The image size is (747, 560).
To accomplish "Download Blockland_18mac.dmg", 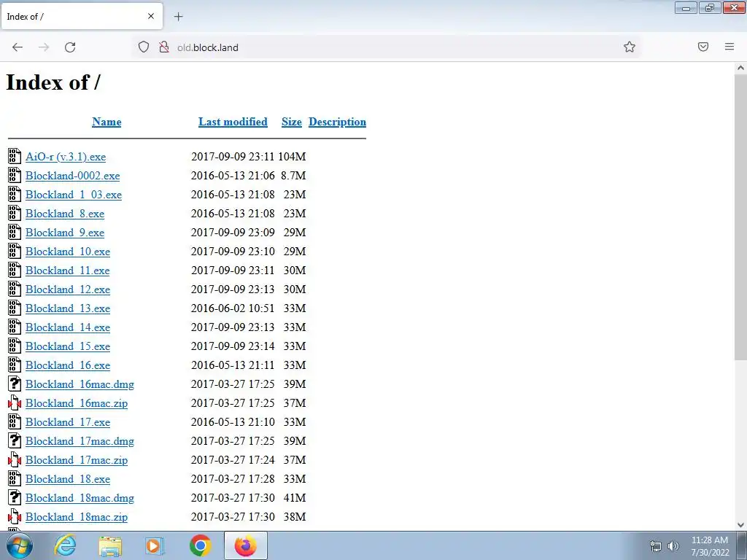I will pyautogui.click(x=80, y=498).
